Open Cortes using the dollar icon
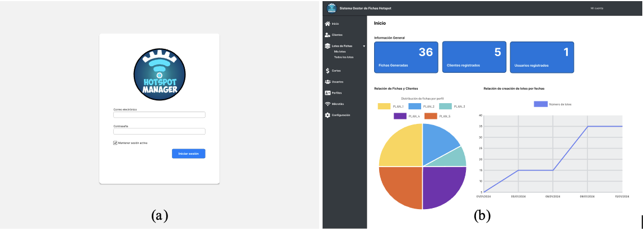 pos(328,71)
